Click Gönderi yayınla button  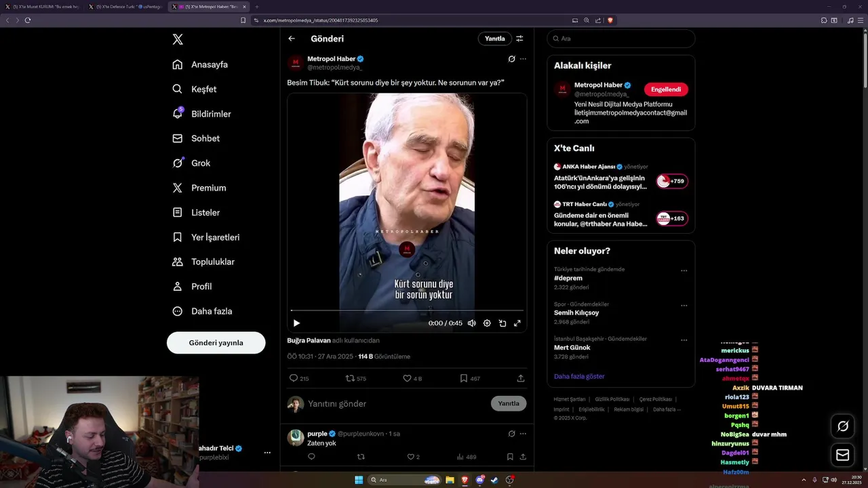216,342
